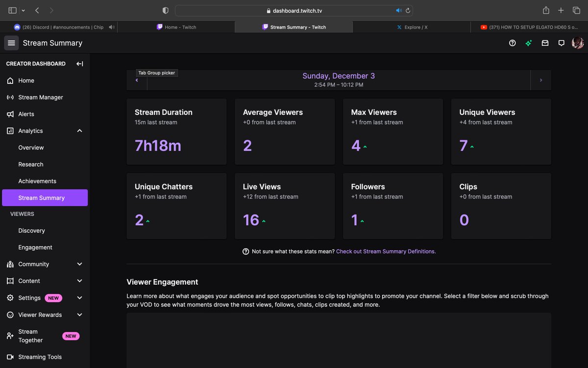This screenshot has height=368, width=588.
Task: Switch to the Discord announcements tab
Action: pos(59,27)
